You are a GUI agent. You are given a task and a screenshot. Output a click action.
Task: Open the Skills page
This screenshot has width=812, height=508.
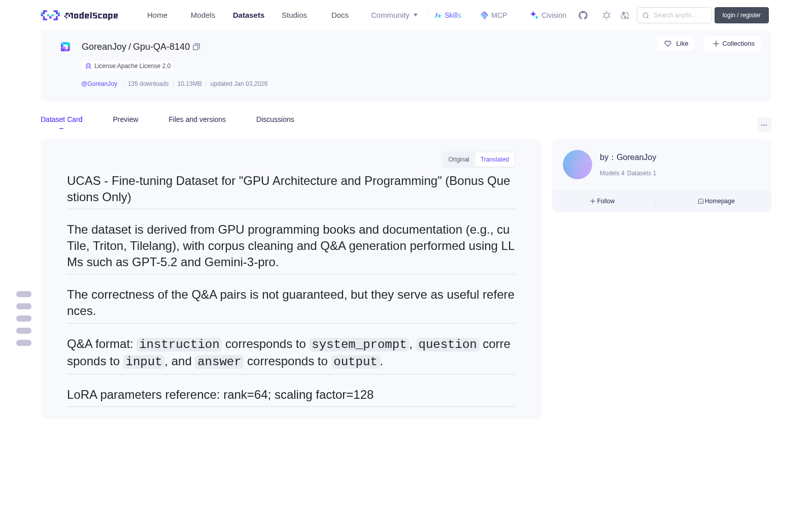448,15
